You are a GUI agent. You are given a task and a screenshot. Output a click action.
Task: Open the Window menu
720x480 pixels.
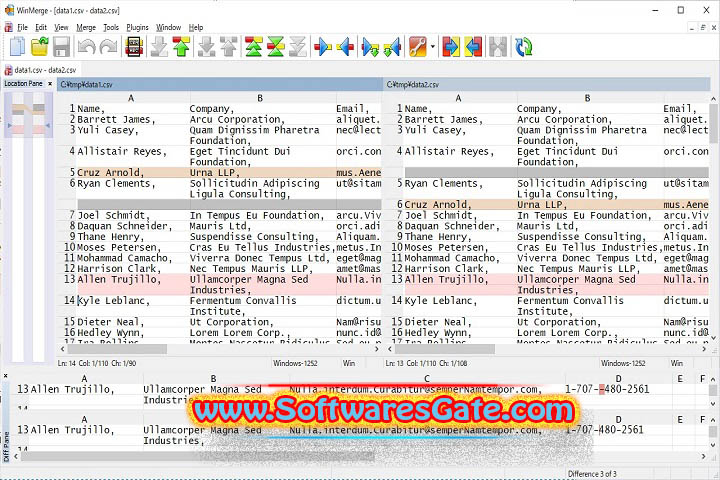[169, 28]
